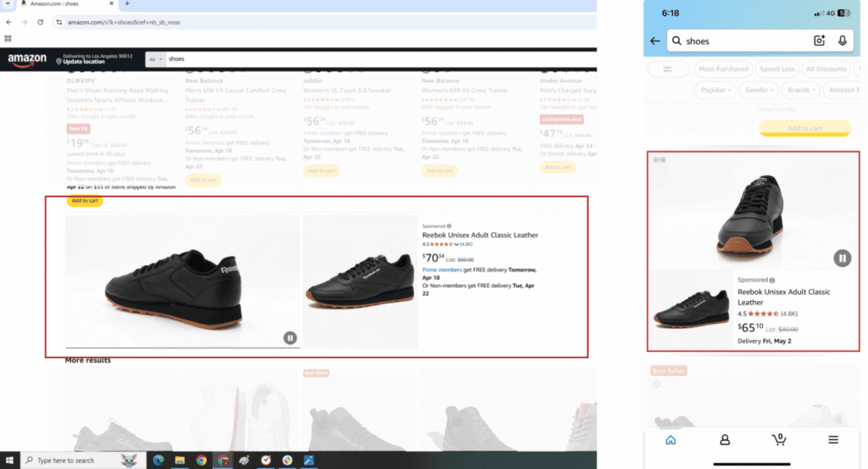Image resolution: width=868 pixels, height=469 pixels.
Task: Click Update location in Amazon header
Action: (84, 61)
